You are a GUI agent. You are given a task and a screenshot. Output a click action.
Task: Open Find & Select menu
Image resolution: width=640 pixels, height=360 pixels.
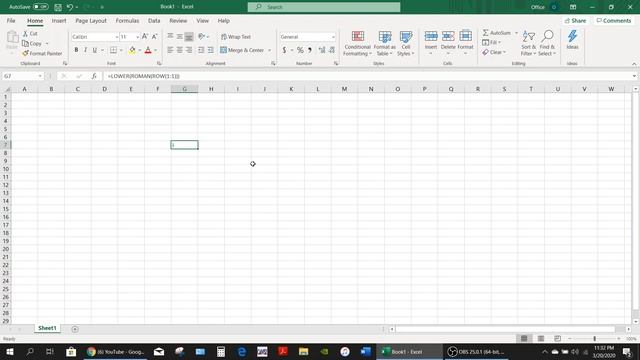547,43
